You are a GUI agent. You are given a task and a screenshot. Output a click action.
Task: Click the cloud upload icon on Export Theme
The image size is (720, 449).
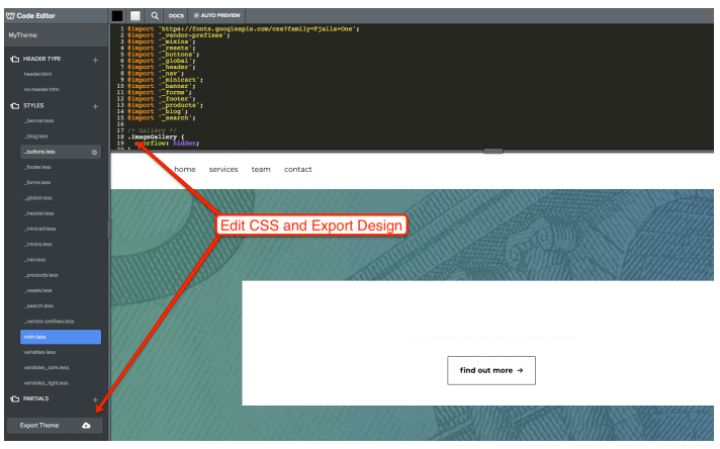(86, 426)
